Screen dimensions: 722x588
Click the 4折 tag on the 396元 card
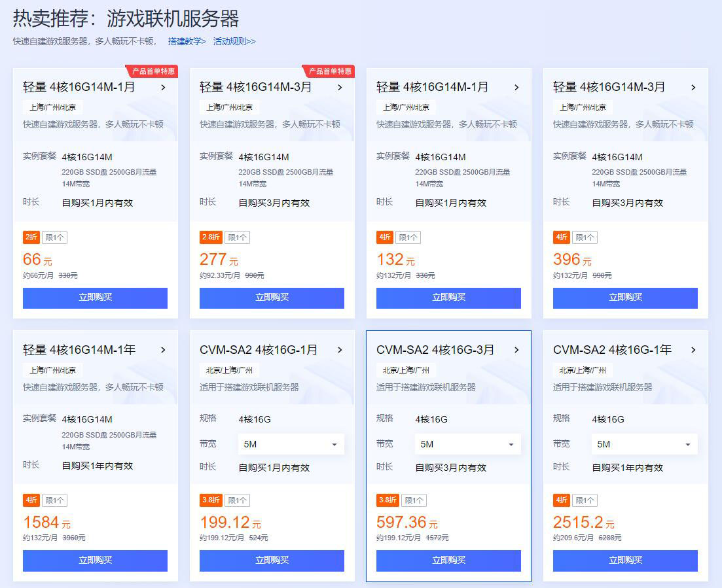[562, 237]
